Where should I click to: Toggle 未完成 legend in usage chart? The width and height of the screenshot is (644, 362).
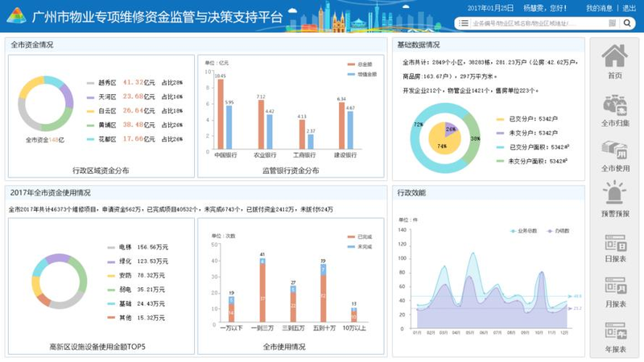tap(359, 247)
